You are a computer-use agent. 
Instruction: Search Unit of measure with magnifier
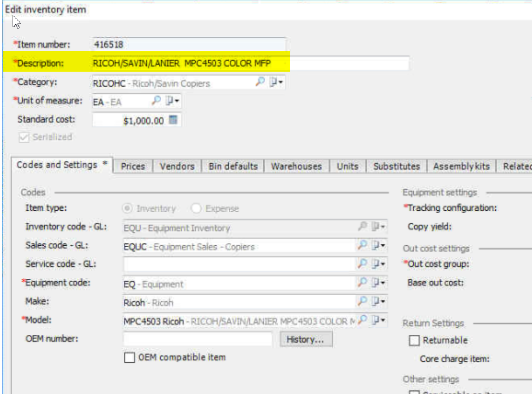[156, 101]
